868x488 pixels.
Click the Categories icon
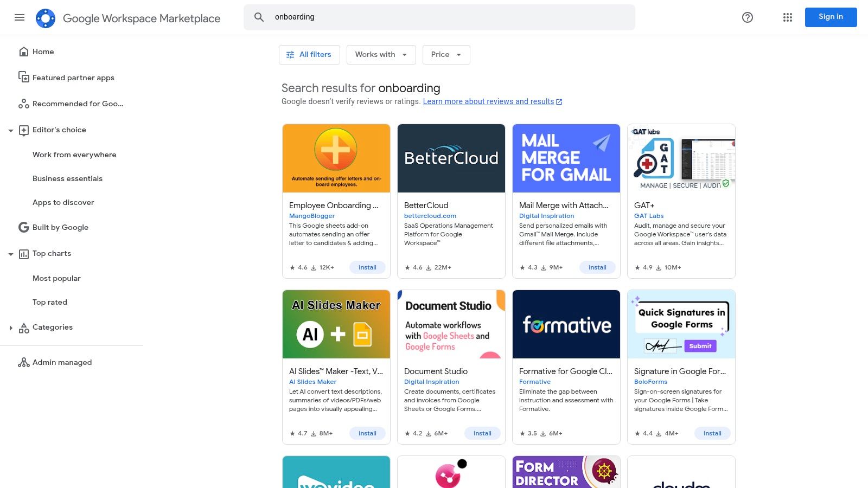click(24, 328)
